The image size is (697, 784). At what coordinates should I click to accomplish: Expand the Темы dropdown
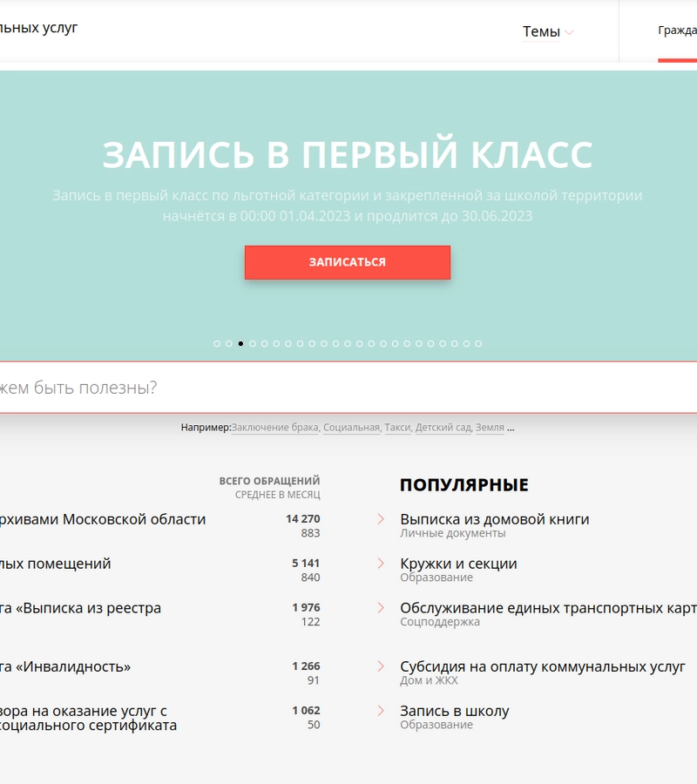click(548, 32)
